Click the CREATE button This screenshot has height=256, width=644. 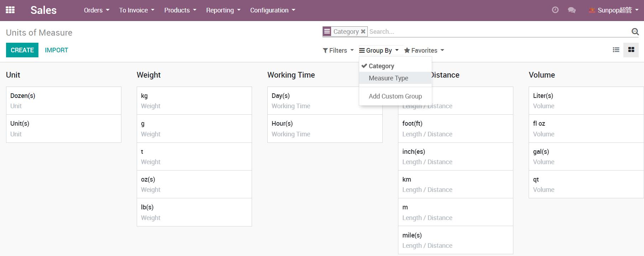[x=22, y=50]
